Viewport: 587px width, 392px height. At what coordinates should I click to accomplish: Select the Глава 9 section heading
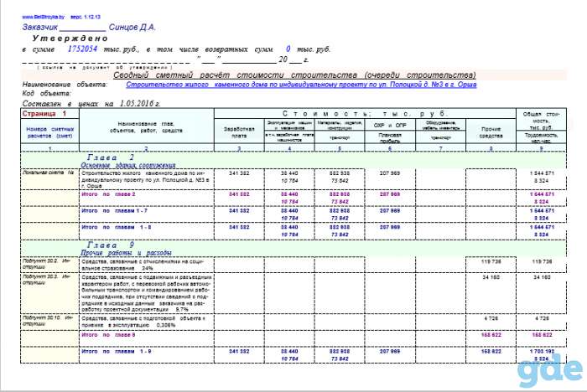[110, 245]
